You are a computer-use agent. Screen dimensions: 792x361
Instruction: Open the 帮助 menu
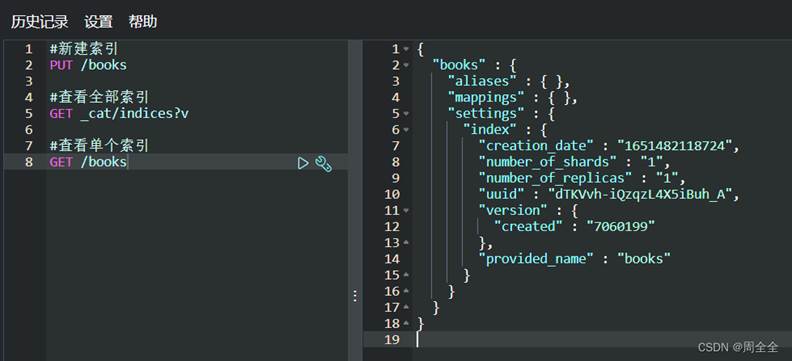tap(143, 22)
